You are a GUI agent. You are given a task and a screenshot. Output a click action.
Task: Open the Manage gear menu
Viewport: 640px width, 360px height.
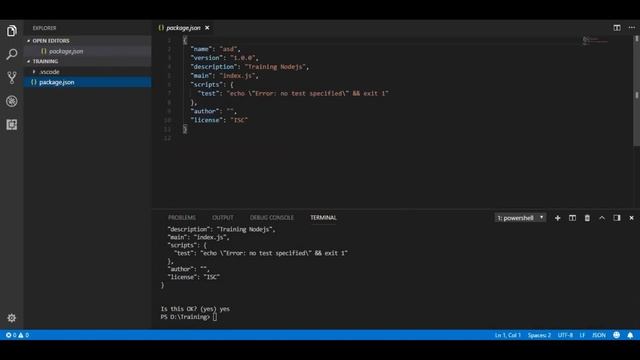point(11,318)
